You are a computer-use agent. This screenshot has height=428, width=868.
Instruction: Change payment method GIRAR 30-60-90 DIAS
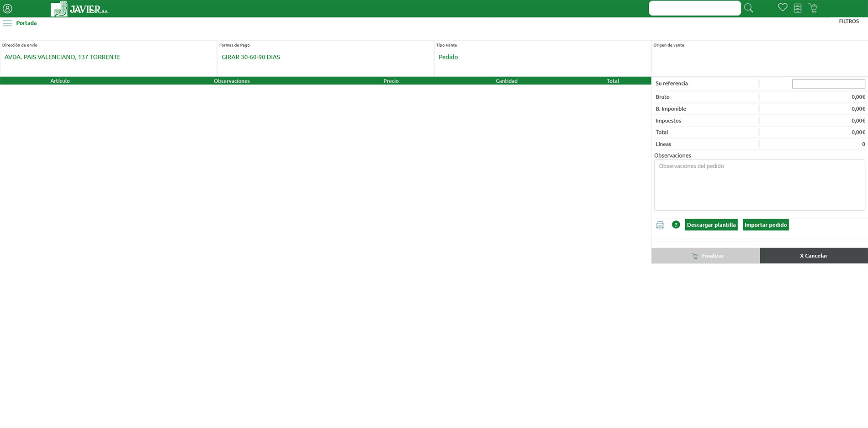[x=251, y=57]
